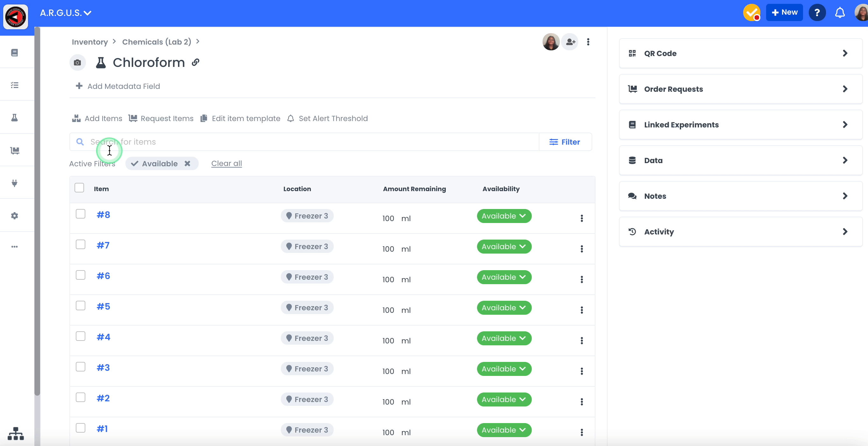868x446 pixels.
Task: Tick the checkbox for item #6
Action: [81, 275]
